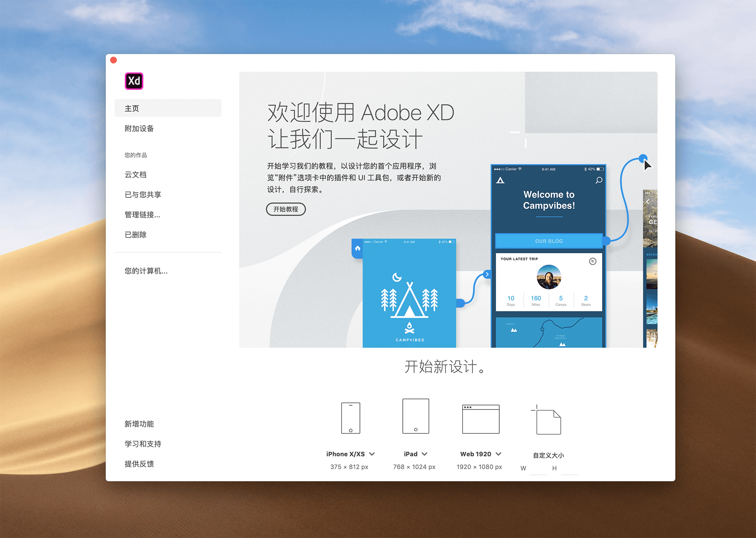This screenshot has height=538, width=756.
Task: Click the Campvibes welcome banner phone mockup
Action: pos(548,256)
